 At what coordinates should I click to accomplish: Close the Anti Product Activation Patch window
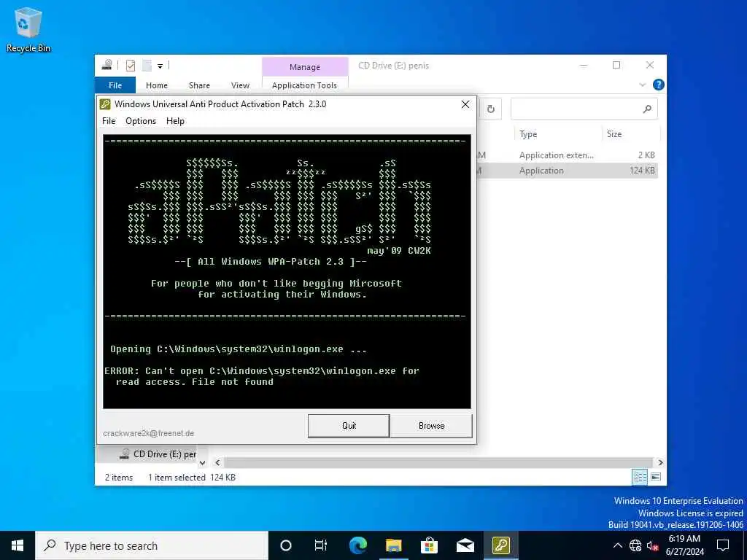465,104
